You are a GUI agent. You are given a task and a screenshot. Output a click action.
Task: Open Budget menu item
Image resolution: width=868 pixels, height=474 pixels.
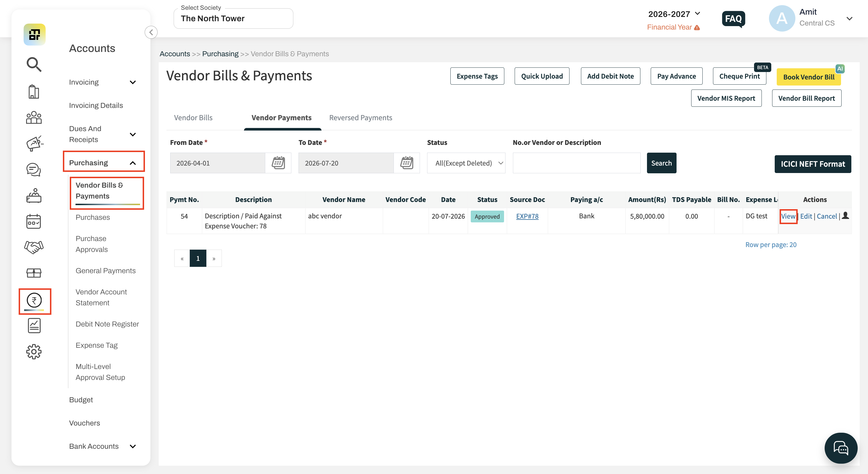tap(81, 400)
